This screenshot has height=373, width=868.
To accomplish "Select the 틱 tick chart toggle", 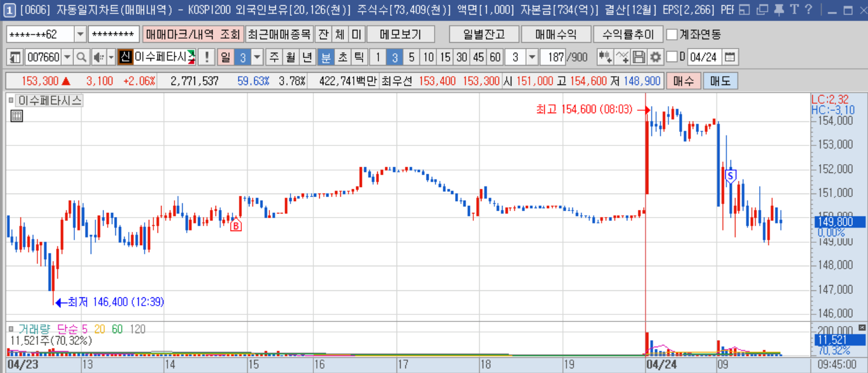I will 359,57.
